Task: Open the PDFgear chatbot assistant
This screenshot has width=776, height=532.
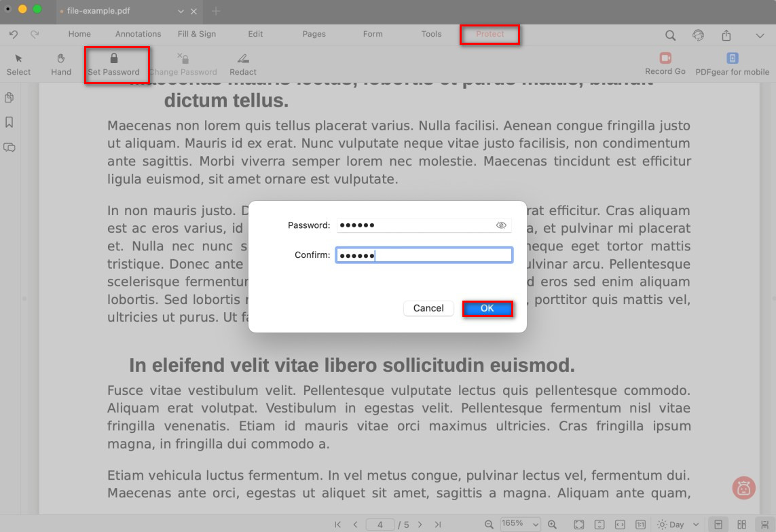Action: (x=743, y=488)
